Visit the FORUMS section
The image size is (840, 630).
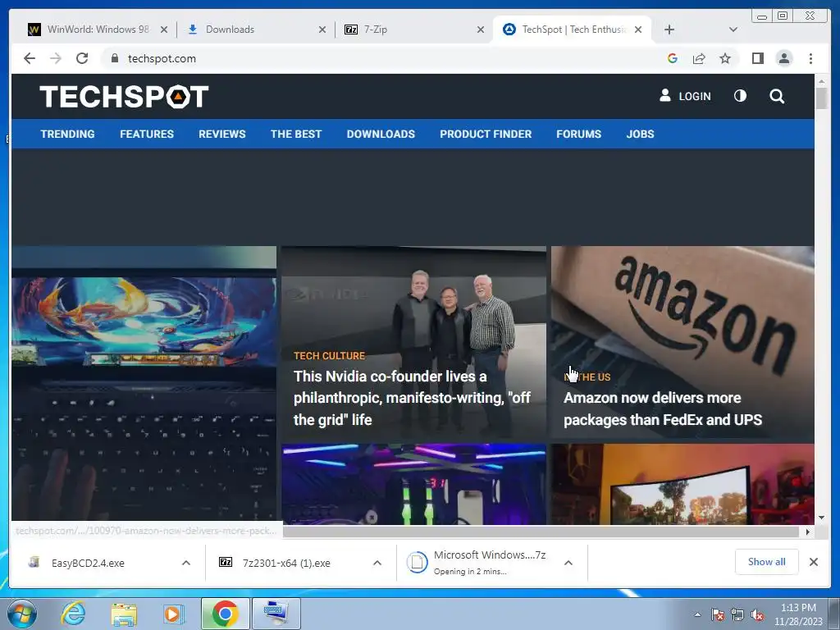(x=578, y=134)
